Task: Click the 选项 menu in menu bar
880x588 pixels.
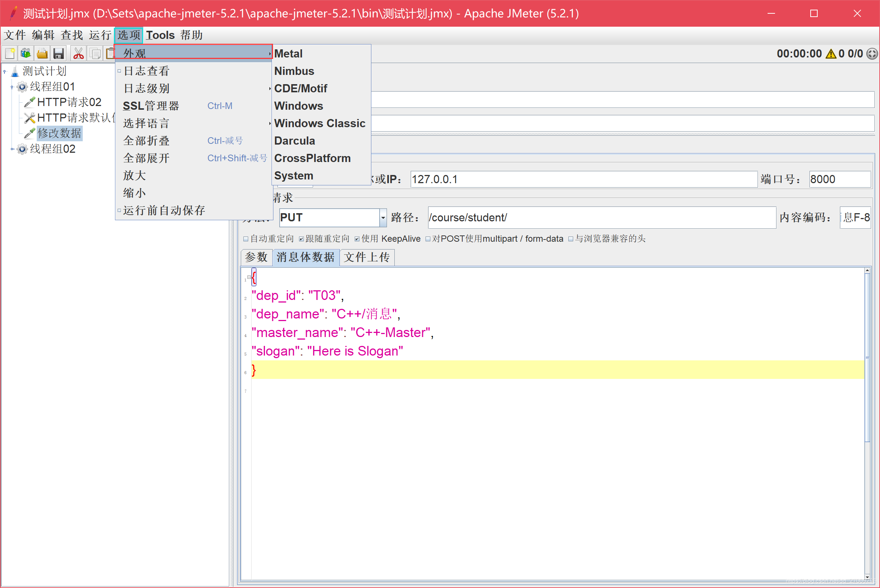Action: [129, 35]
